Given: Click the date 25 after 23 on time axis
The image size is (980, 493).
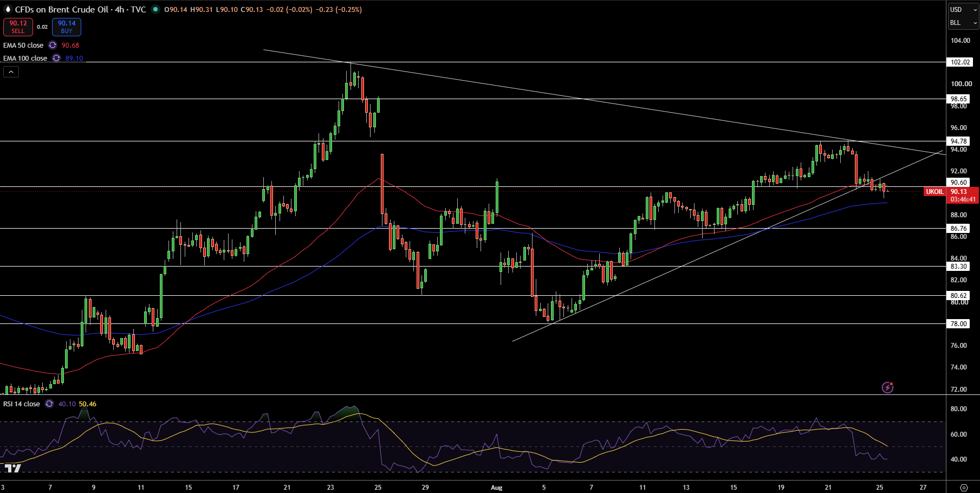Looking at the screenshot, I should point(378,488).
